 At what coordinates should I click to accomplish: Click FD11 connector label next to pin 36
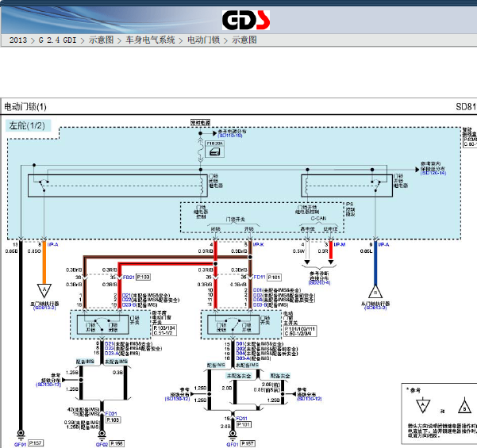(x=260, y=278)
